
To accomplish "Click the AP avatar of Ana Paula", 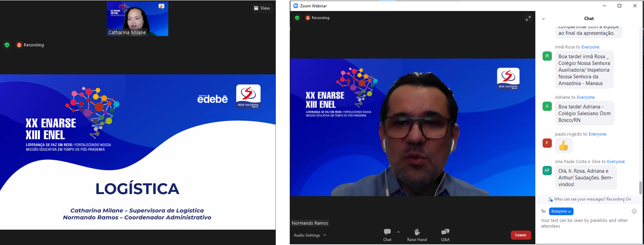I will pos(547,170).
